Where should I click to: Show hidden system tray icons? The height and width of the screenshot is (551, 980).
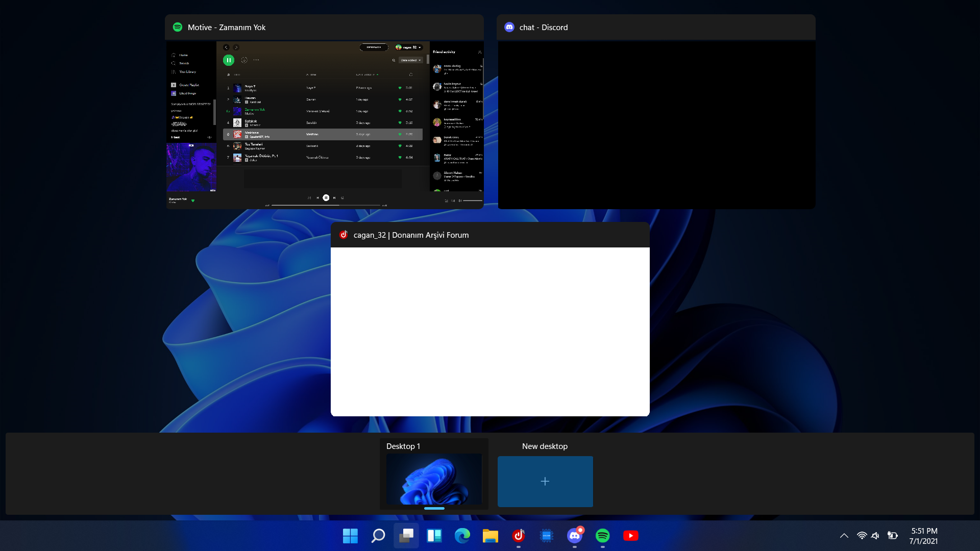tap(844, 536)
